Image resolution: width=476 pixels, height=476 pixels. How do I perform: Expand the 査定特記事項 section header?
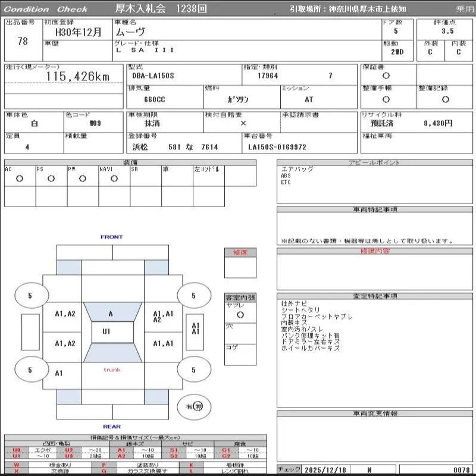(375, 296)
